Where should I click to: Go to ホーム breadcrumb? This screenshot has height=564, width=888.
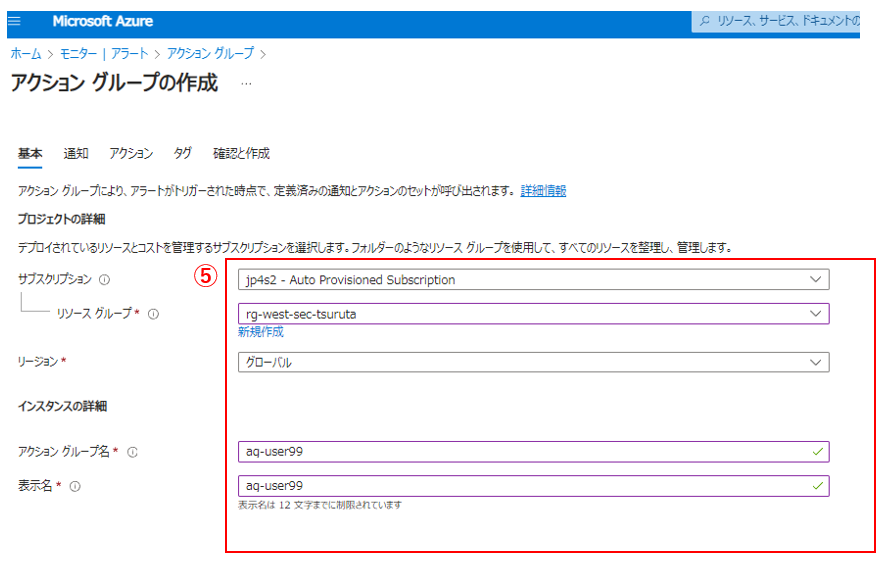point(26,54)
